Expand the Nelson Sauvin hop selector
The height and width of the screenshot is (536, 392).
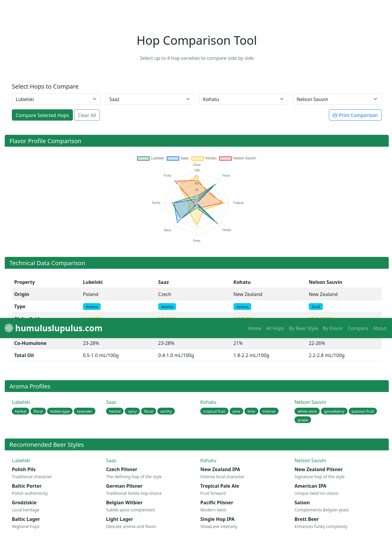click(337, 99)
